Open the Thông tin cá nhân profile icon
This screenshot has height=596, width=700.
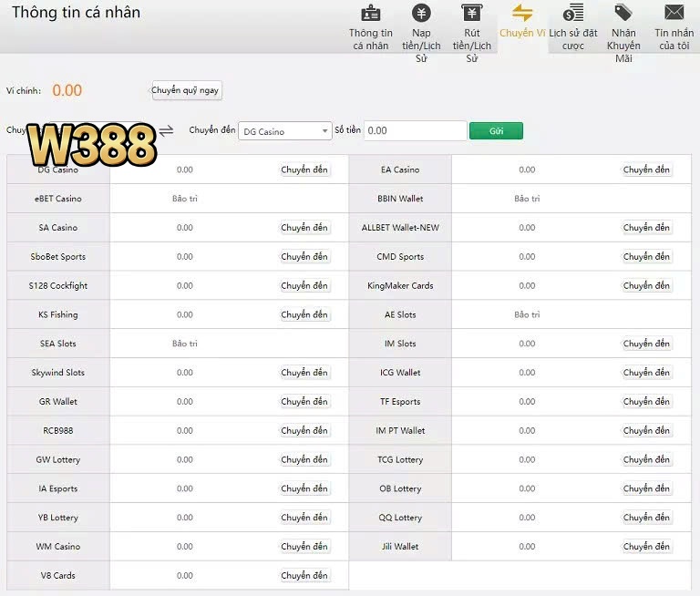[x=371, y=13]
